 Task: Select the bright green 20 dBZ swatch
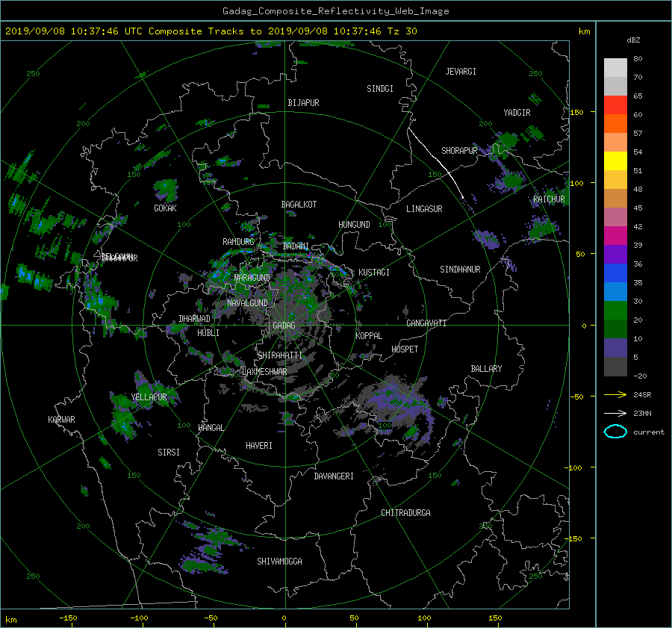click(x=615, y=311)
